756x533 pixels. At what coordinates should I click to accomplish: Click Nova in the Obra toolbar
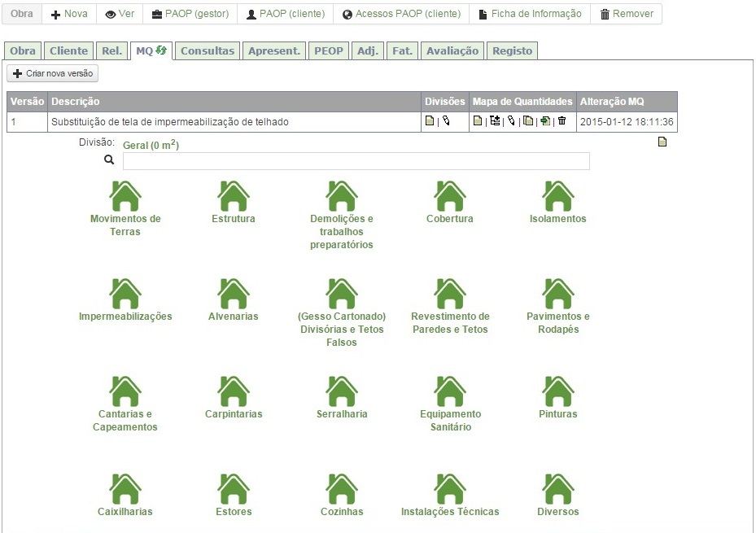coord(69,14)
